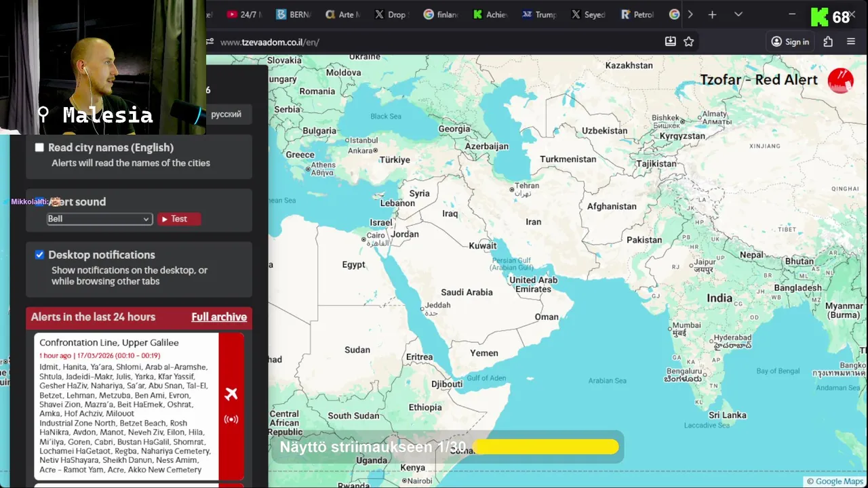Click the Tzofar red alert logo icon

(x=841, y=80)
